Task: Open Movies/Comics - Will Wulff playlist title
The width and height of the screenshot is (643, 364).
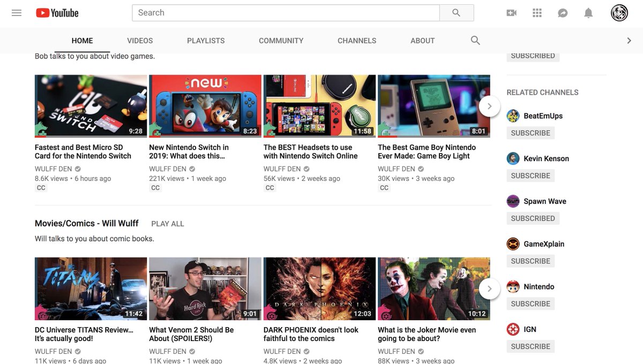Action: pyautogui.click(x=87, y=223)
